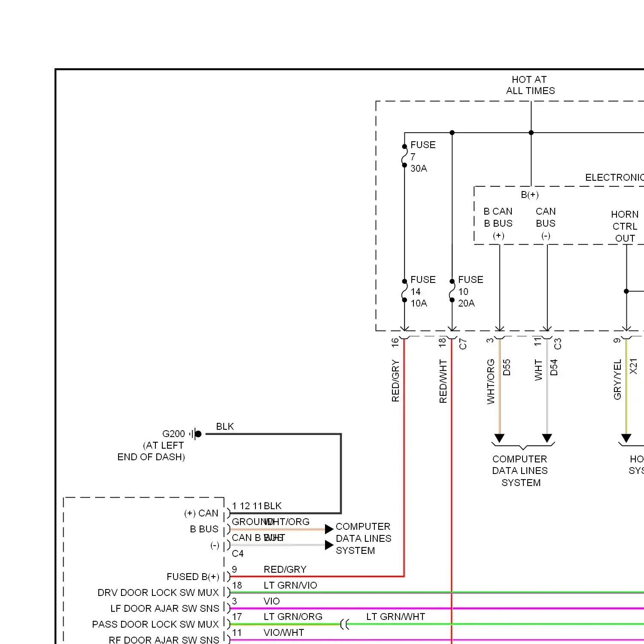Select the G200 ground label
Viewport: 644px width, 644px height.
tap(173, 434)
